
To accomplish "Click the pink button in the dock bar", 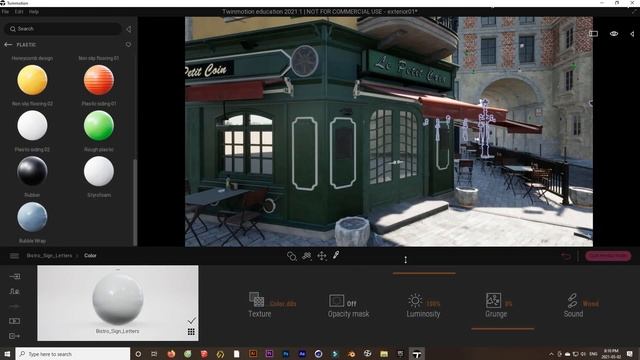I will (608, 256).
